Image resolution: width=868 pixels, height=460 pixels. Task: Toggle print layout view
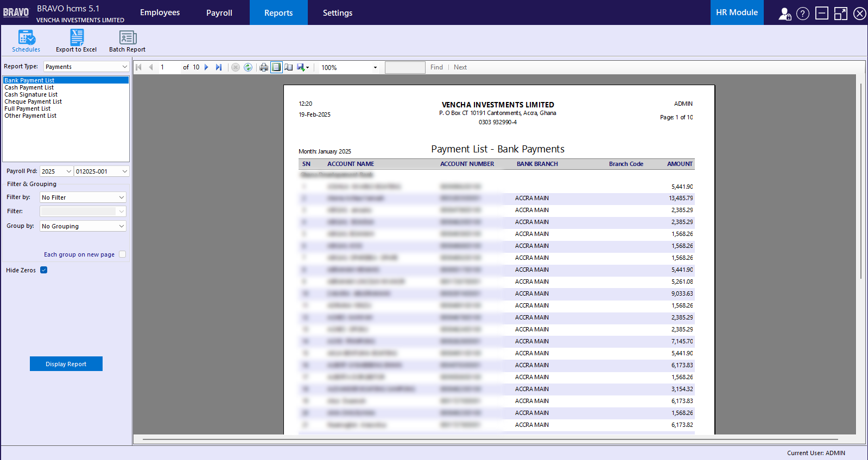coord(276,67)
